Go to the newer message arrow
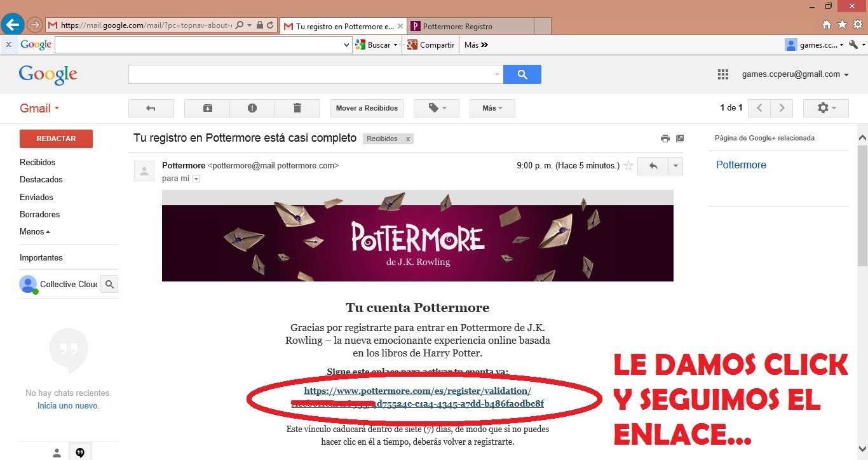The image size is (868, 460). 759,108
